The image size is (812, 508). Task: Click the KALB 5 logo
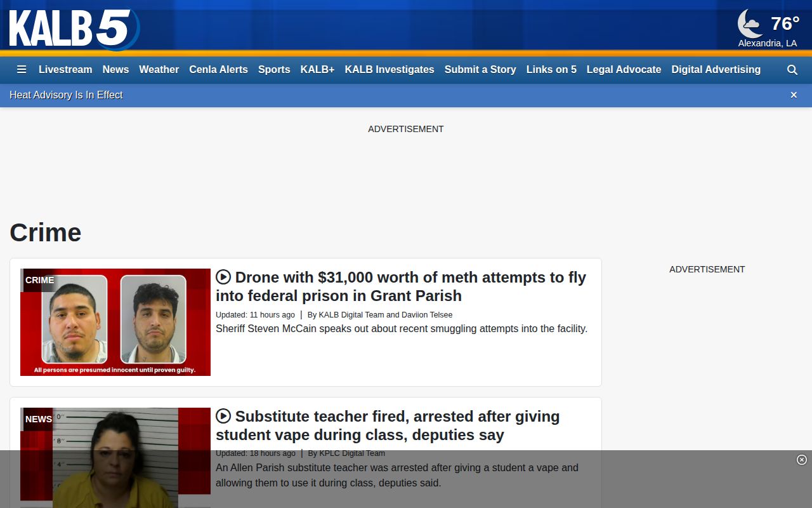coord(74,29)
